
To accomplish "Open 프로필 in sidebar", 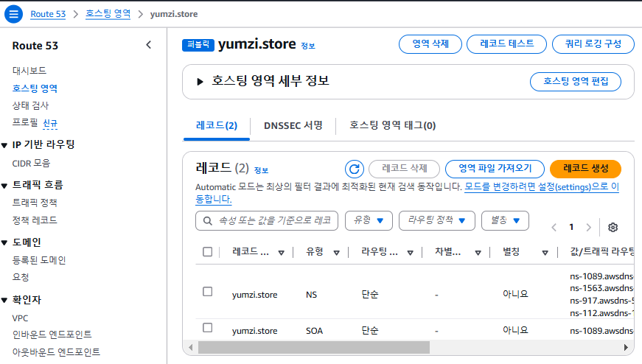I will 25,123.
